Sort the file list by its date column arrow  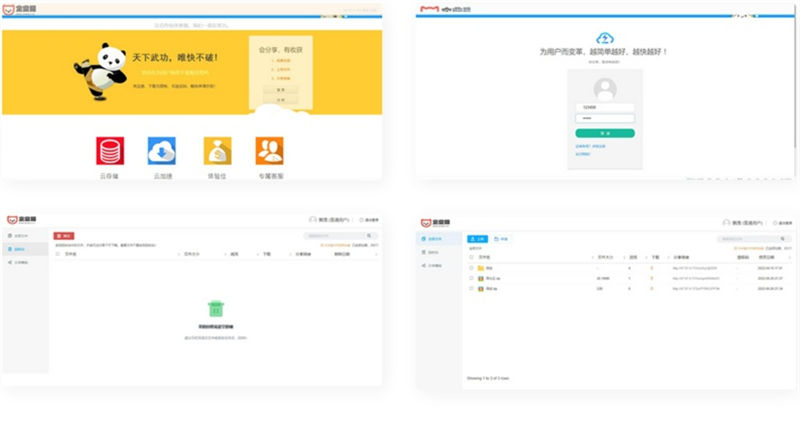pos(789,257)
